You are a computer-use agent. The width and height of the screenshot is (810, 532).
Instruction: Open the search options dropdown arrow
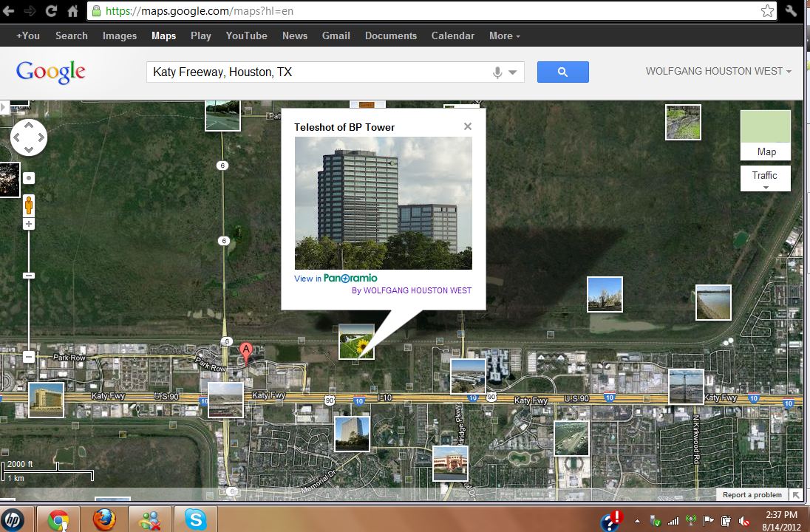512,72
